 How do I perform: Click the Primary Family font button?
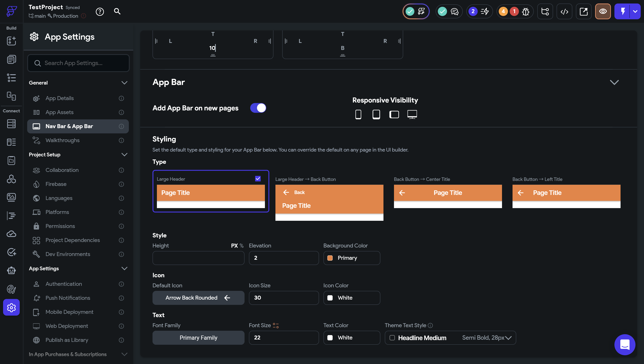point(198,338)
